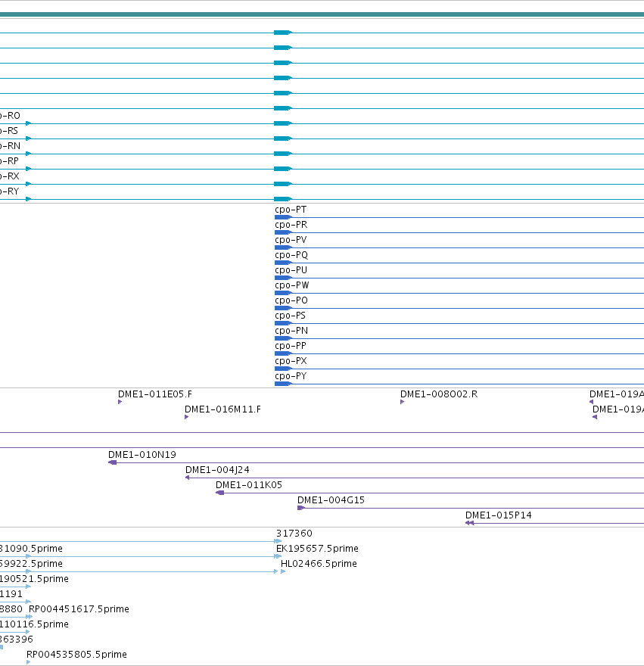Select the purple end block of DME1-011K05
Image resolution: width=644 pixels, height=666 pixels.
coord(220,493)
